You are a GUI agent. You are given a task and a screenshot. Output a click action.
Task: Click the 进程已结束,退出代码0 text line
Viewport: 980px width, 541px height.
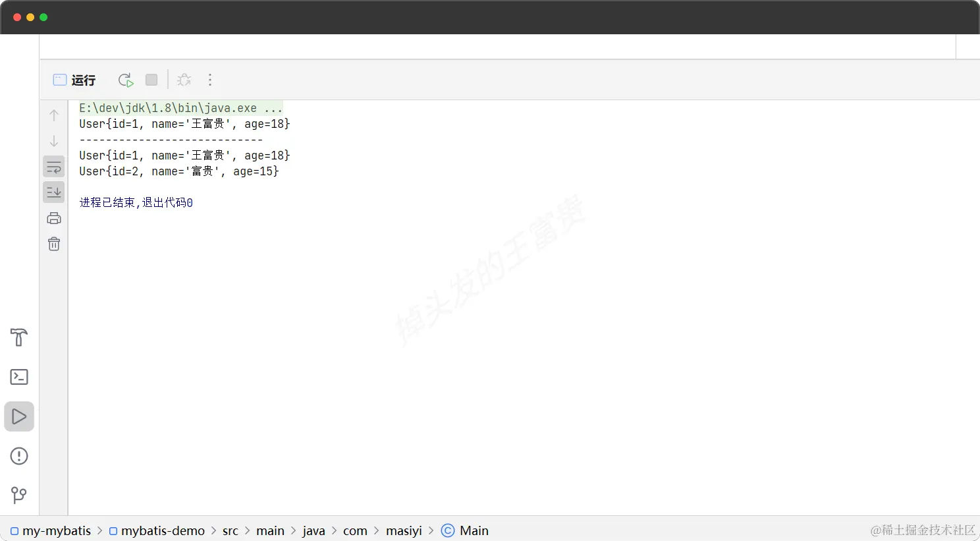pos(136,202)
